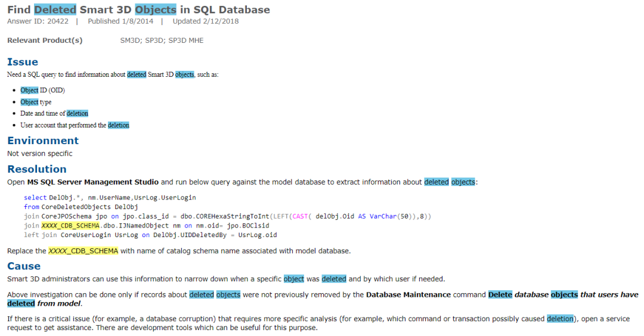Viewport: 644px width, 336px height.
Task: Click the bold 'Database Maintenance' text
Action: pos(408,294)
